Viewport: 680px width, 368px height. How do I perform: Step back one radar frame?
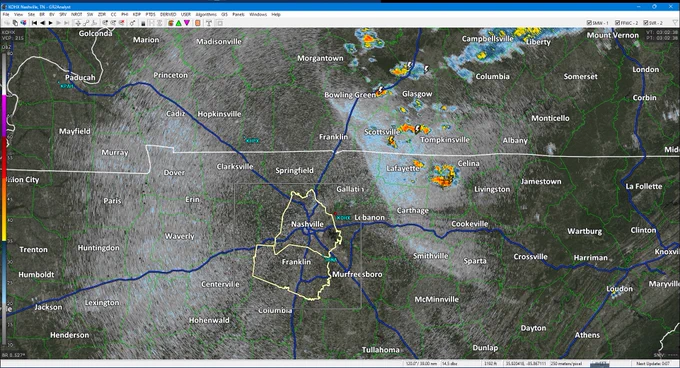point(42,23)
